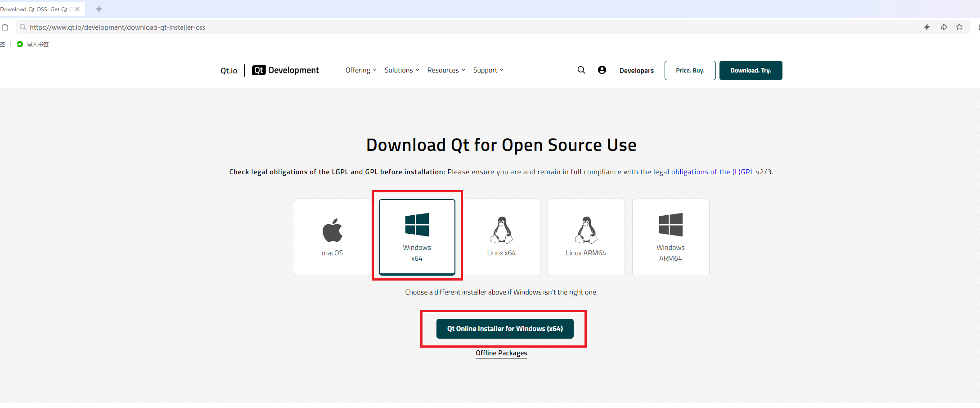This screenshot has width=980, height=408.
Task: Select the Linux x64 installer card
Action: [x=502, y=237]
